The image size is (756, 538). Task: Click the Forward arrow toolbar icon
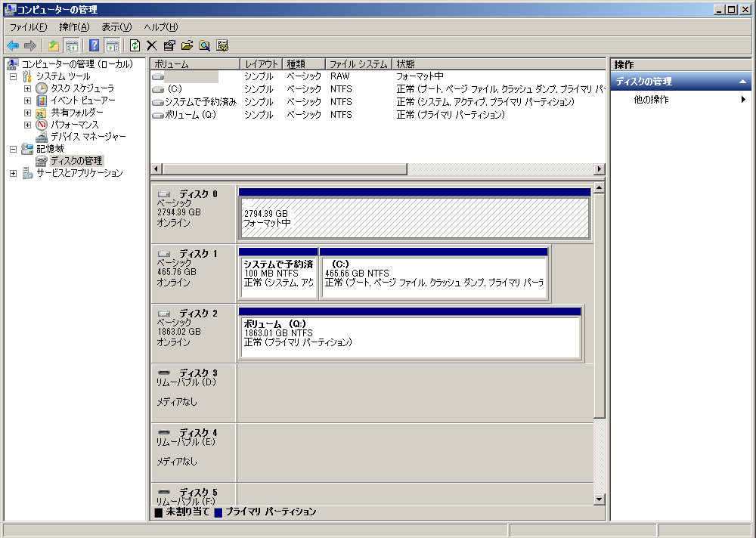coord(30,46)
